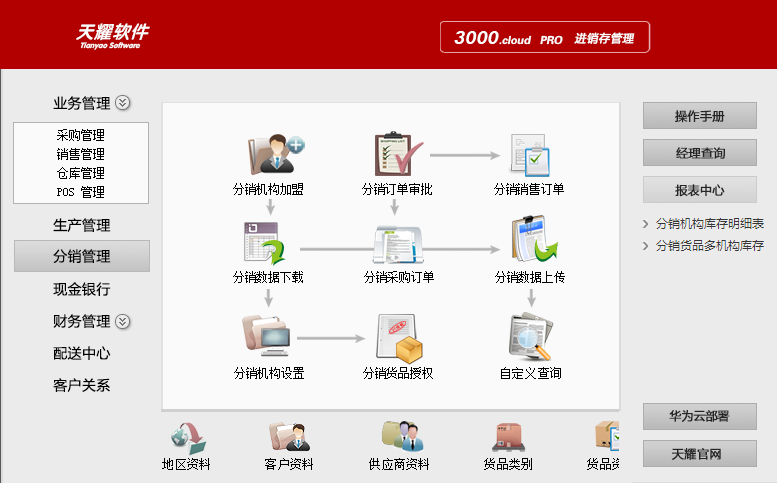The image size is (777, 483).
Task: Click the 操作手册 button
Action: [699, 116]
